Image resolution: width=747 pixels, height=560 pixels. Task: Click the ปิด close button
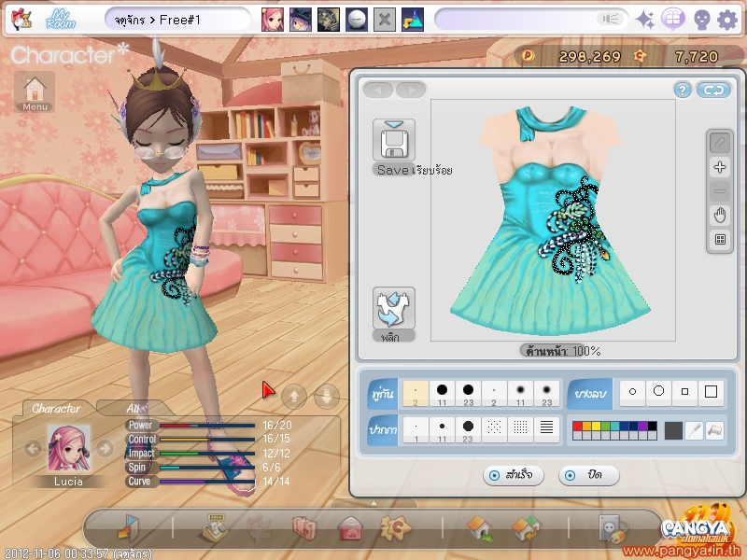coord(588,475)
